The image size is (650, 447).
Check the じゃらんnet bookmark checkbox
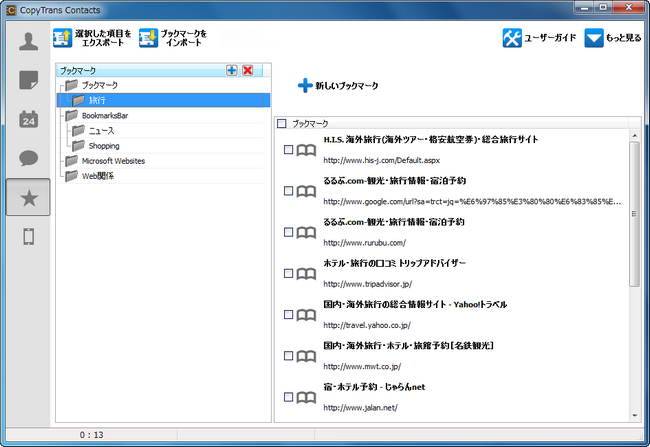(x=289, y=397)
